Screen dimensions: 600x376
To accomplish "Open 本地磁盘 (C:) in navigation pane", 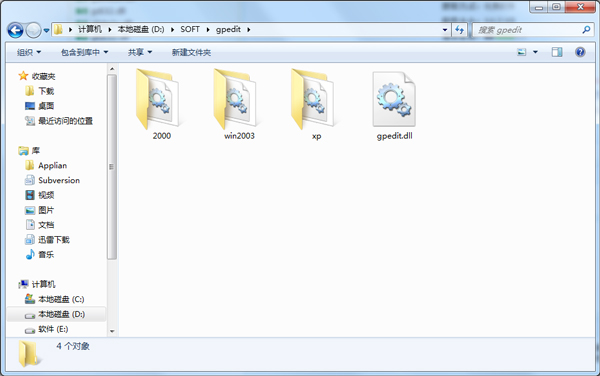I will (x=61, y=299).
